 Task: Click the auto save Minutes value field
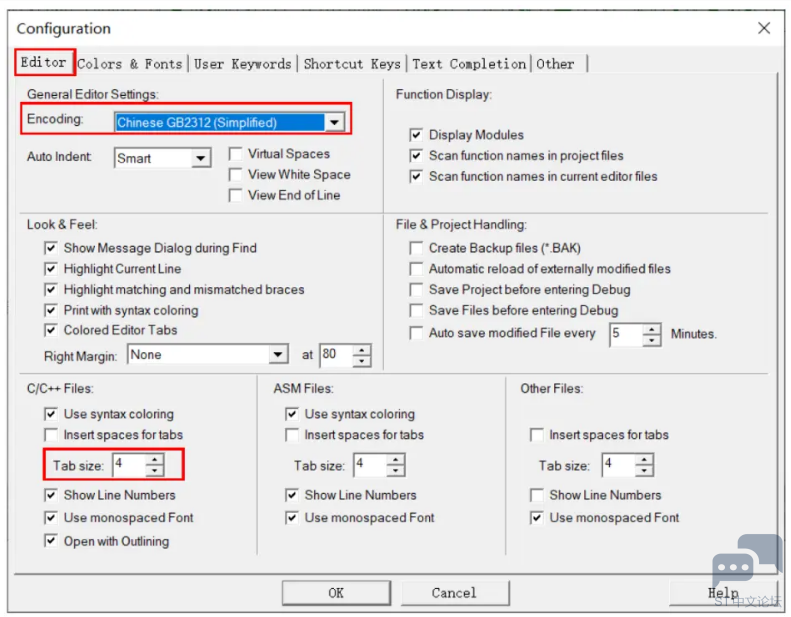[626, 334]
